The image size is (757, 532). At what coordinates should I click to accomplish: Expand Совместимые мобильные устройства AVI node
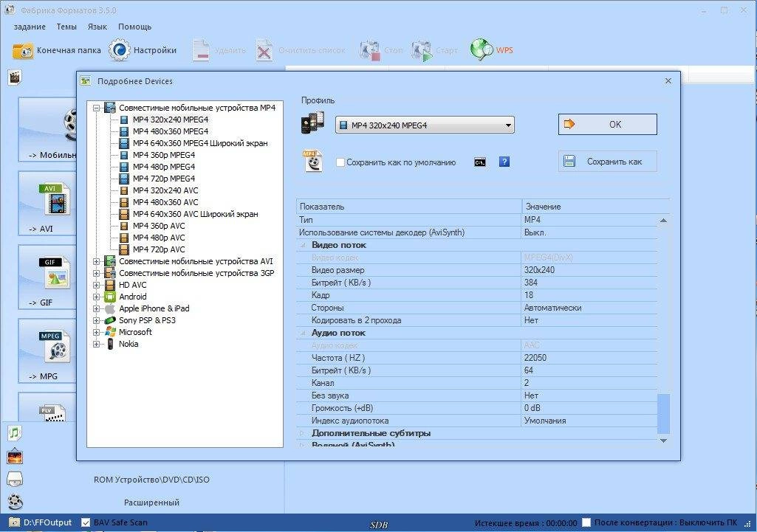(x=97, y=261)
